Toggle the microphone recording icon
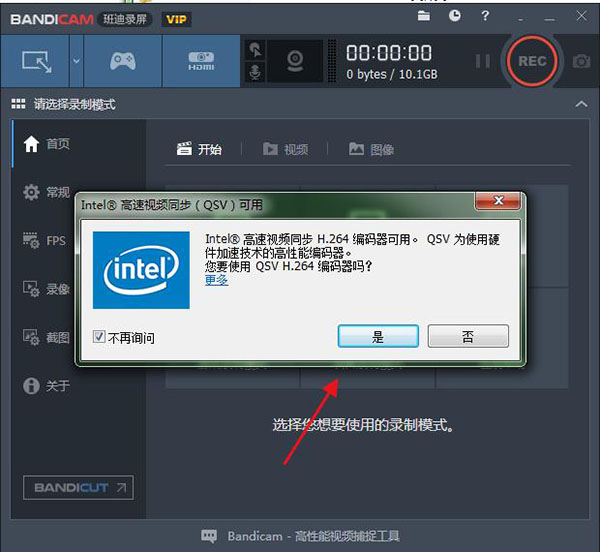This screenshot has height=552, width=600. (255, 72)
